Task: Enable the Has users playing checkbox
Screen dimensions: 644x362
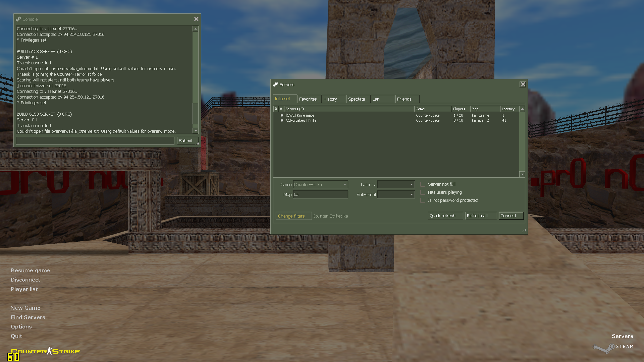Action: pos(423,192)
